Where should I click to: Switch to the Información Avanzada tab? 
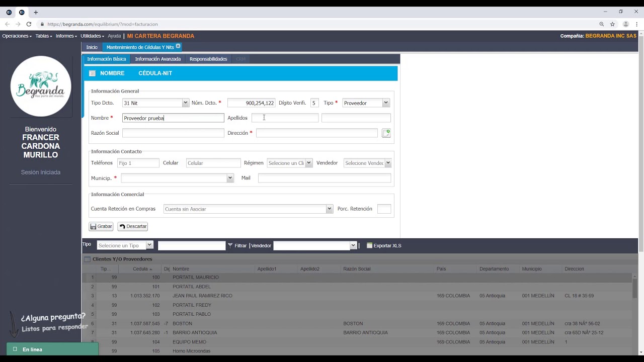point(157,59)
